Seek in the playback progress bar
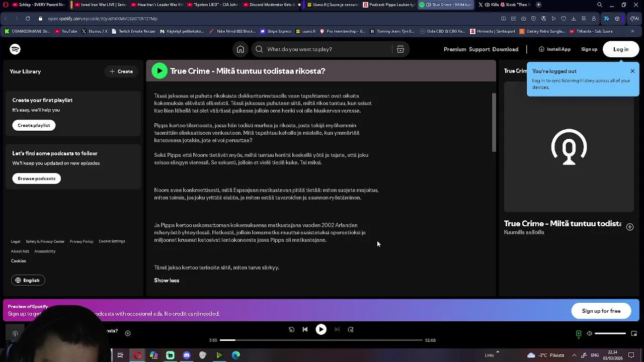The image size is (644, 362). (321, 340)
